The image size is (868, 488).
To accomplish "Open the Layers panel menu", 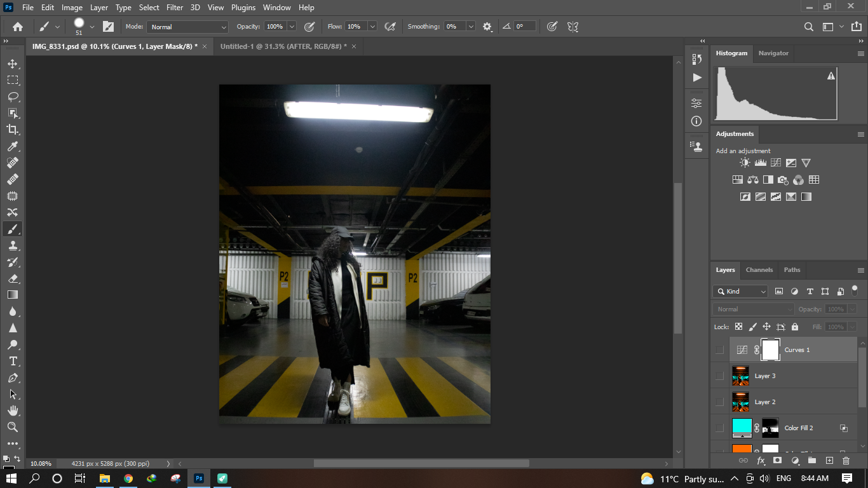I will click(x=861, y=270).
